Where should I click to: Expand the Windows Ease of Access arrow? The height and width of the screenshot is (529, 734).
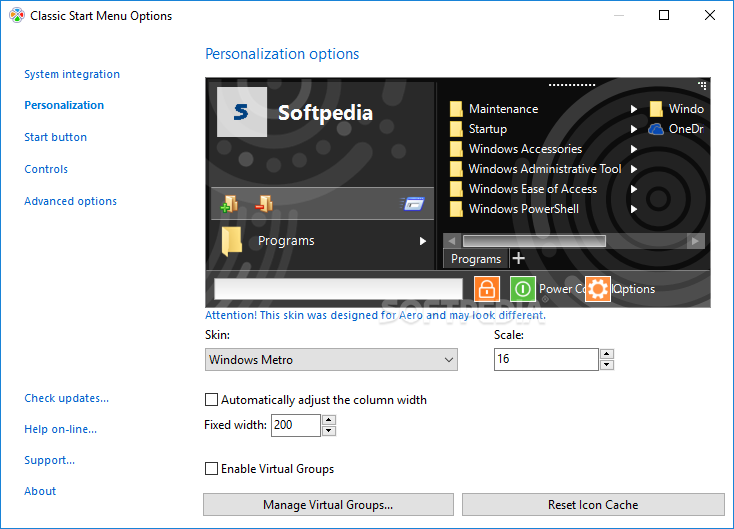tap(634, 189)
